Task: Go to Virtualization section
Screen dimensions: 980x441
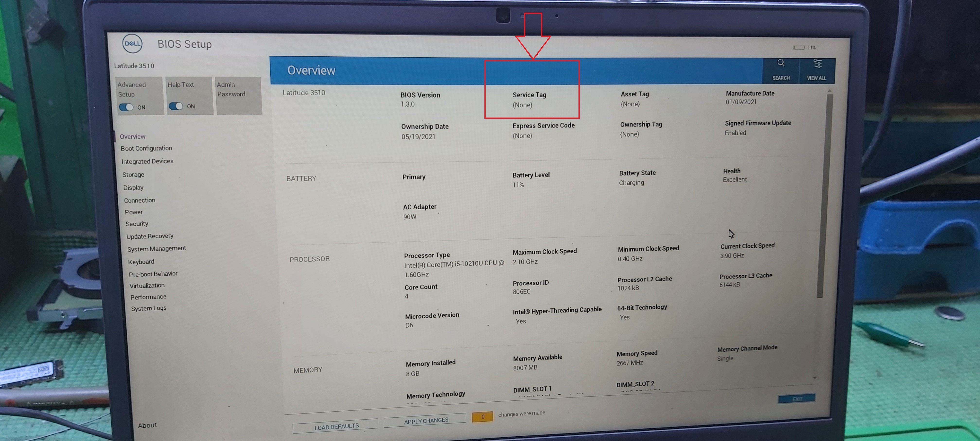Action: [147, 286]
